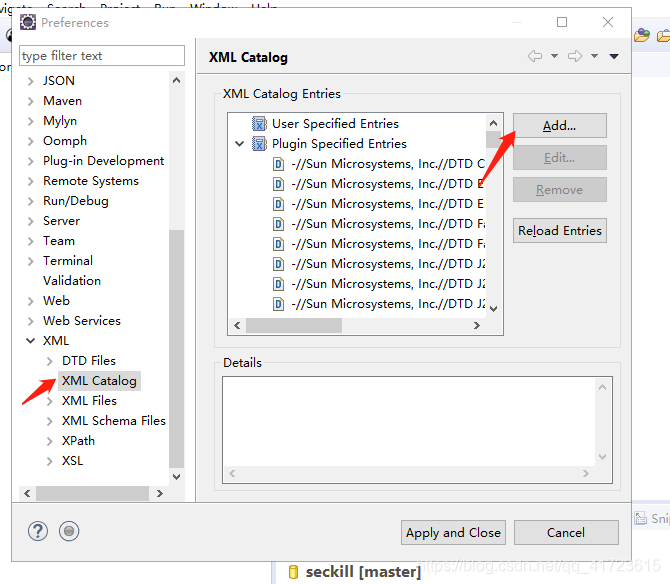
Task: Click the preference recording circle icon
Action: (x=69, y=531)
